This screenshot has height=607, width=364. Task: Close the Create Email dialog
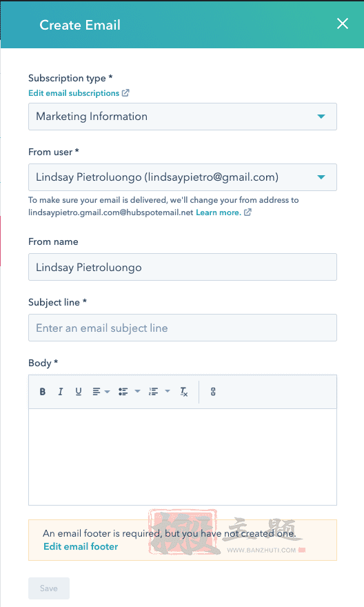(x=343, y=23)
